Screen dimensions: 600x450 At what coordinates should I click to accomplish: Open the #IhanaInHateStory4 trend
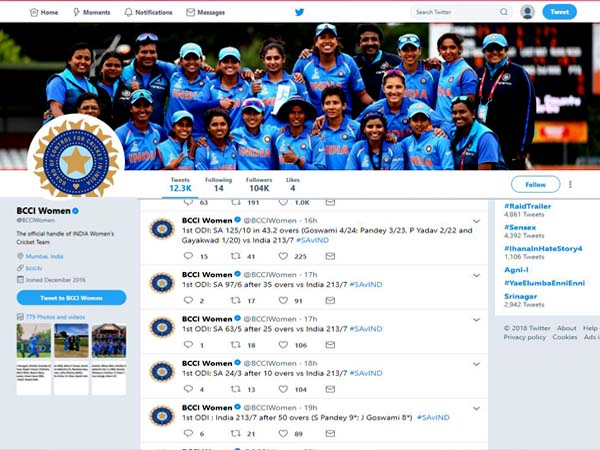543,249
